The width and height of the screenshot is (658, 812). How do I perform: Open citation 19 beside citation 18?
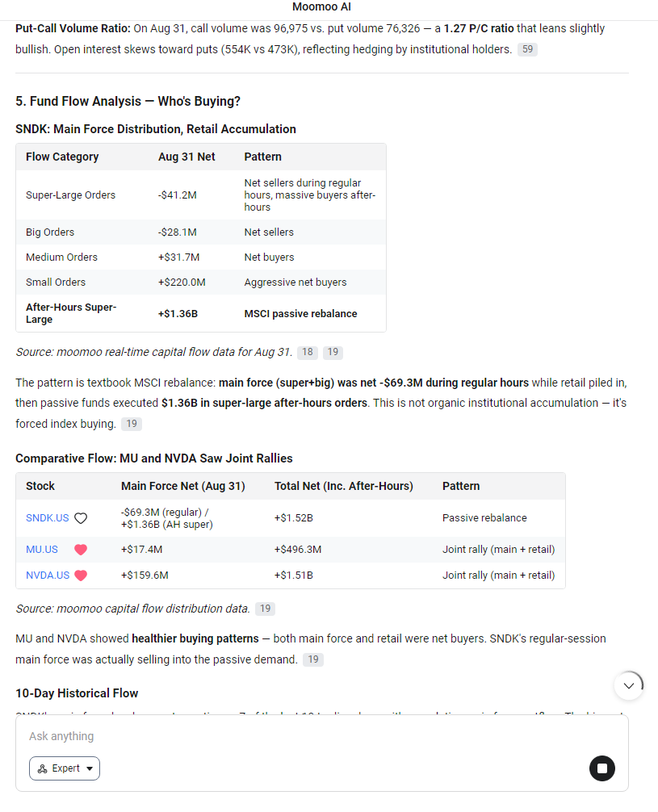[x=333, y=352]
